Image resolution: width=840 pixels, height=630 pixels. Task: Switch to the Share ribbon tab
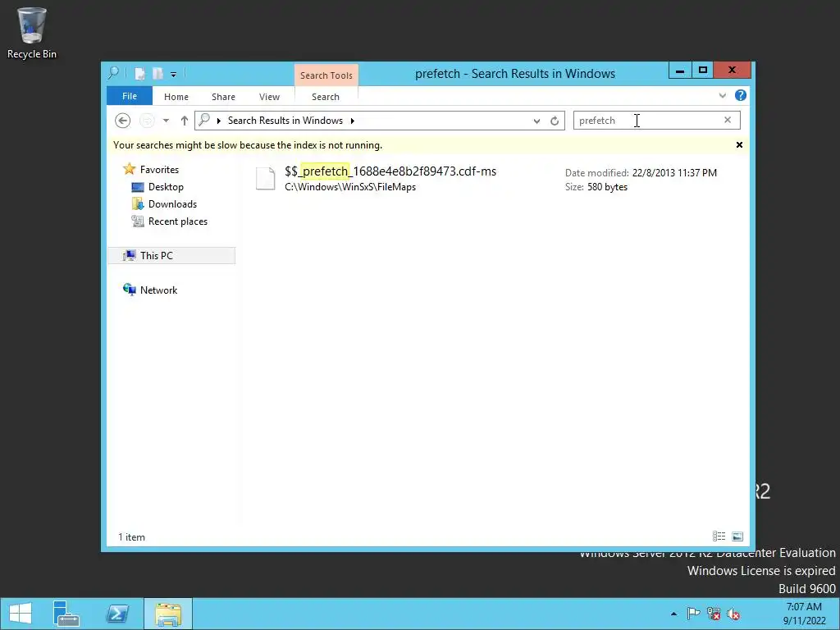pyautogui.click(x=223, y=97)
